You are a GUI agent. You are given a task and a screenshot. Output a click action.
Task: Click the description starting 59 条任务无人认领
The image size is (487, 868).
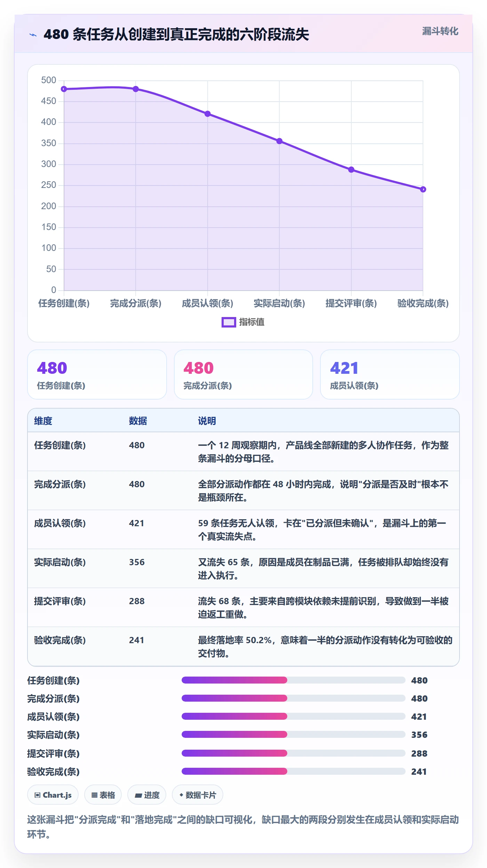322,530
